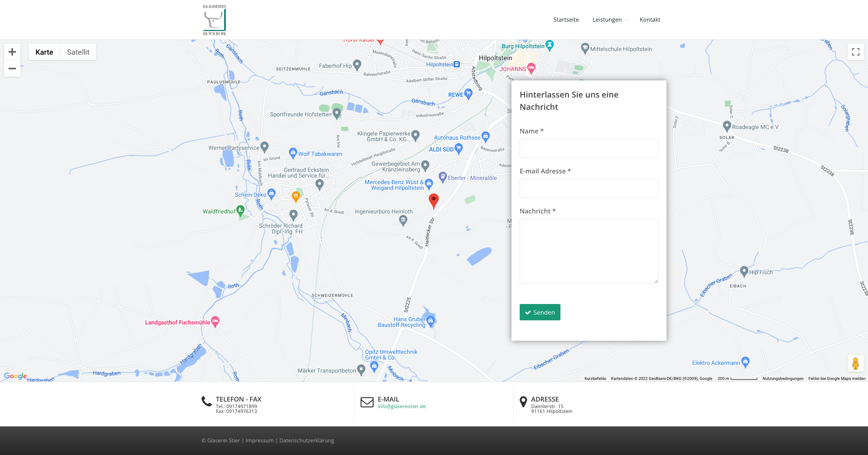Open the REWE shopping pin
The width and height of the screenshot is (868, 455).
pyautogui.click(x=468, y=94)
